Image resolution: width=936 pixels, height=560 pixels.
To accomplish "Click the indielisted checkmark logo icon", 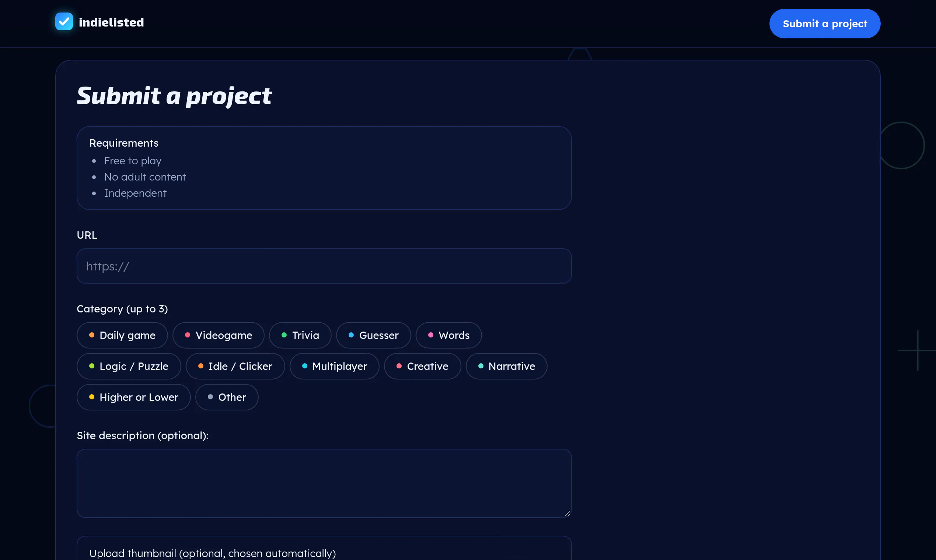I will [x=64, y=21].
